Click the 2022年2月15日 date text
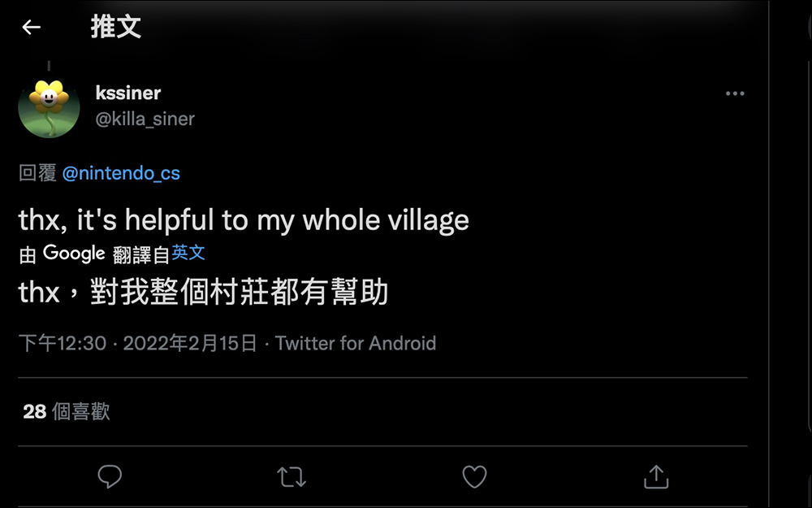The image size is (812, 508). coord(190,343)
